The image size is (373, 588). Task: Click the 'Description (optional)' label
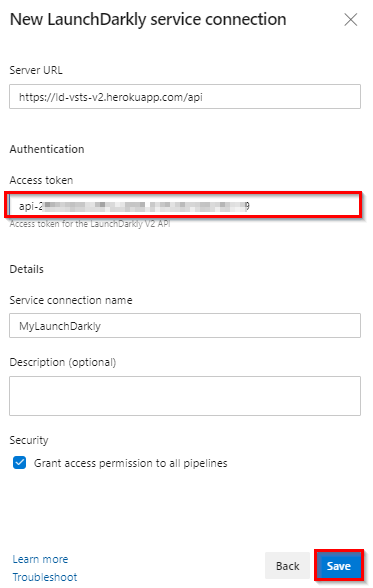[63, 363]
